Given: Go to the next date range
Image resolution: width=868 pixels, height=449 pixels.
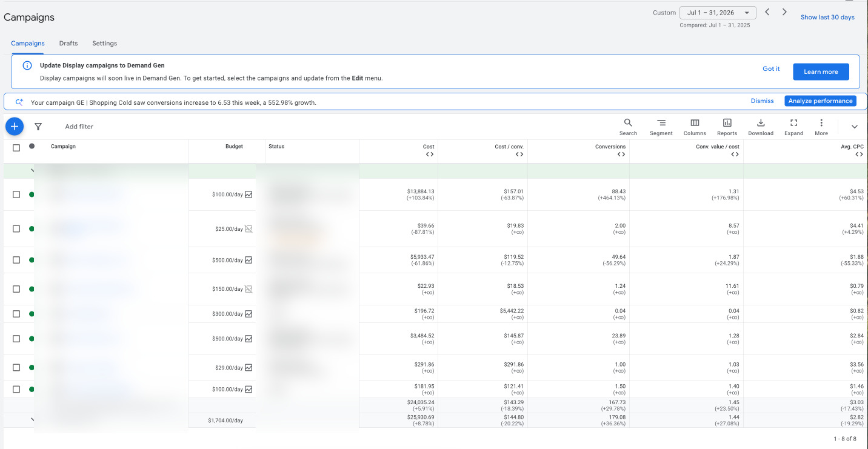Looking at the screenshot, I should coord(784,12).
